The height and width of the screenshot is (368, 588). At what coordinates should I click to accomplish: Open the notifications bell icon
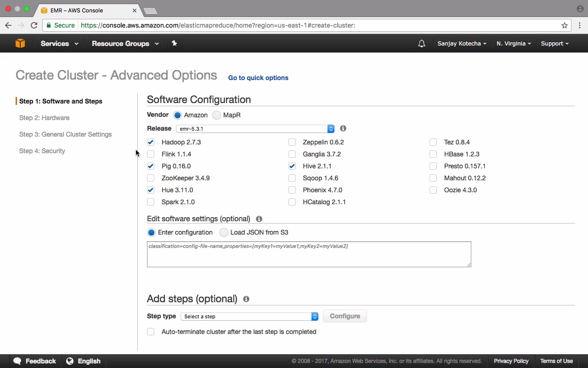point(422,44)
